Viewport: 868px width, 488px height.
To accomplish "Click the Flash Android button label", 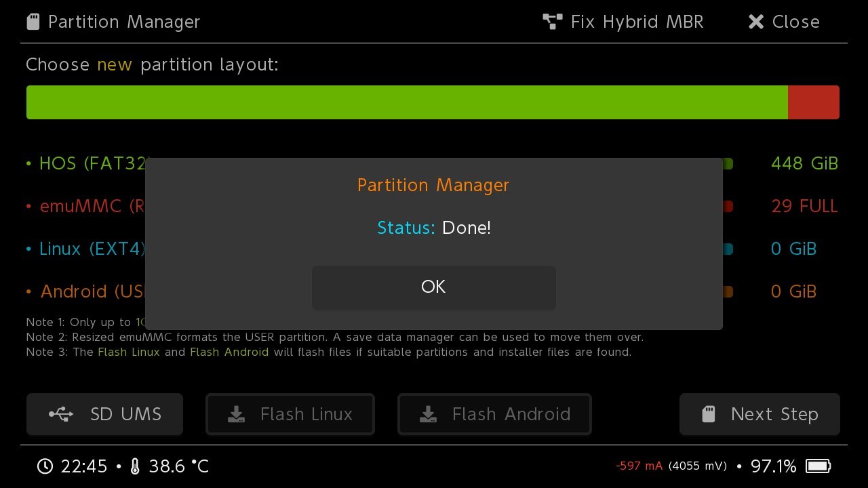I will pyautogui.click(x=511, y=414).
